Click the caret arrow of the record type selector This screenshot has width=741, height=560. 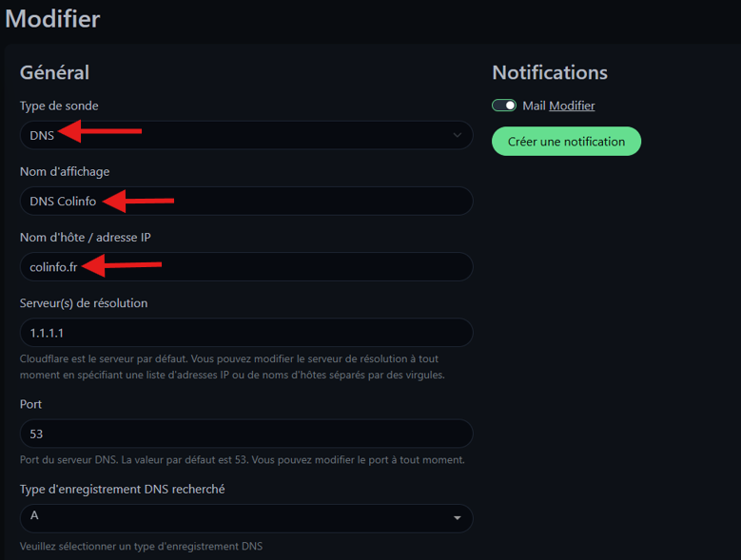(x=458, y=518)
